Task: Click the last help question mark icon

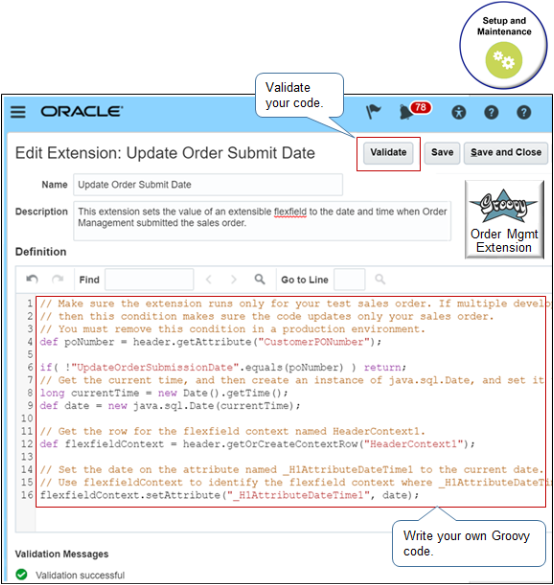Action: pyautogui.click(x=524, y=112)
